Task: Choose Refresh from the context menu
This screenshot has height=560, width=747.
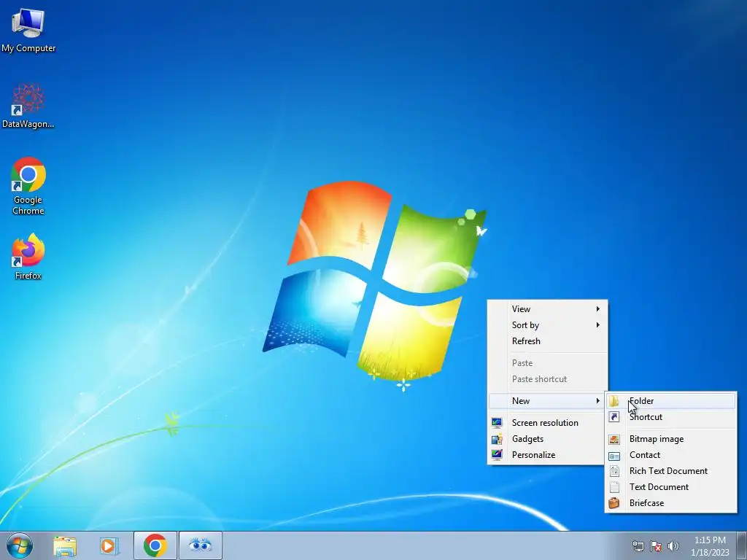Action: pyautogui.click(x=548, y=341)
